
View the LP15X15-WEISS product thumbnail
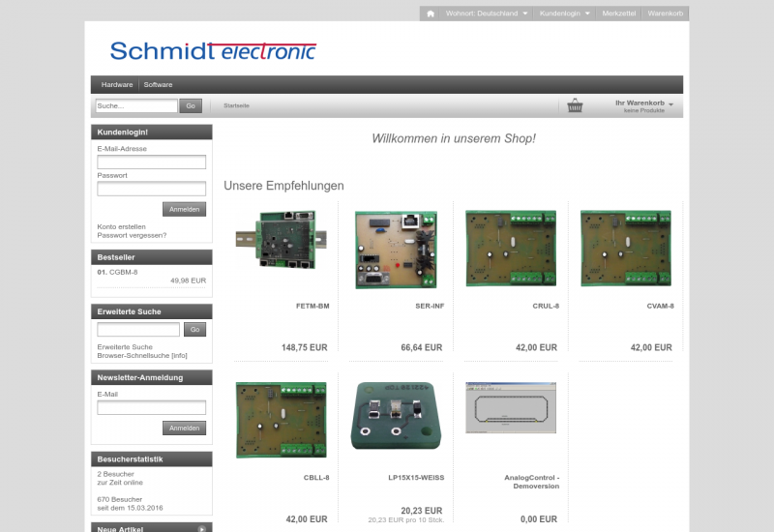395,416
